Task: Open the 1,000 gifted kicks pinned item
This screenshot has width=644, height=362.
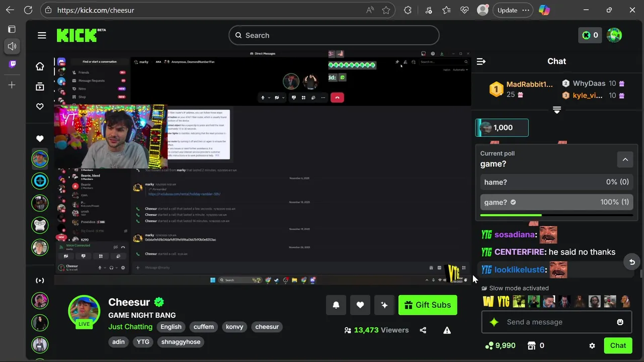Action: click(x=502, y=128)
